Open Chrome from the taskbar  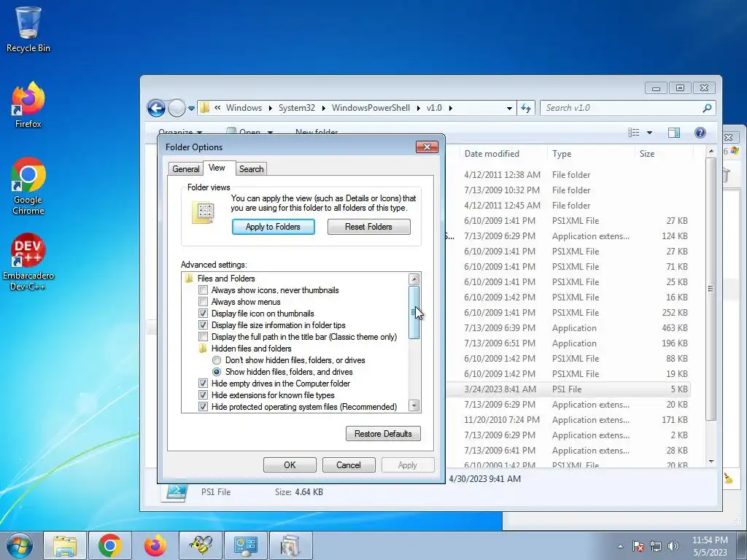point(110,545)
